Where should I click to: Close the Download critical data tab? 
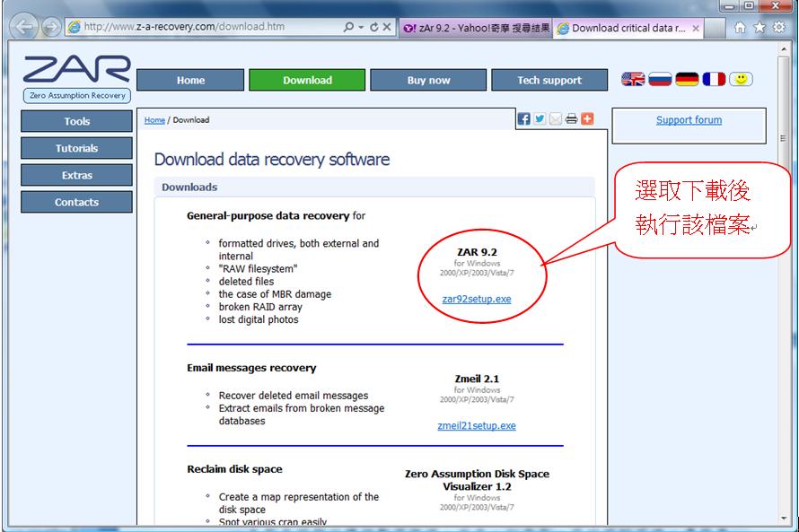point(696,29)
